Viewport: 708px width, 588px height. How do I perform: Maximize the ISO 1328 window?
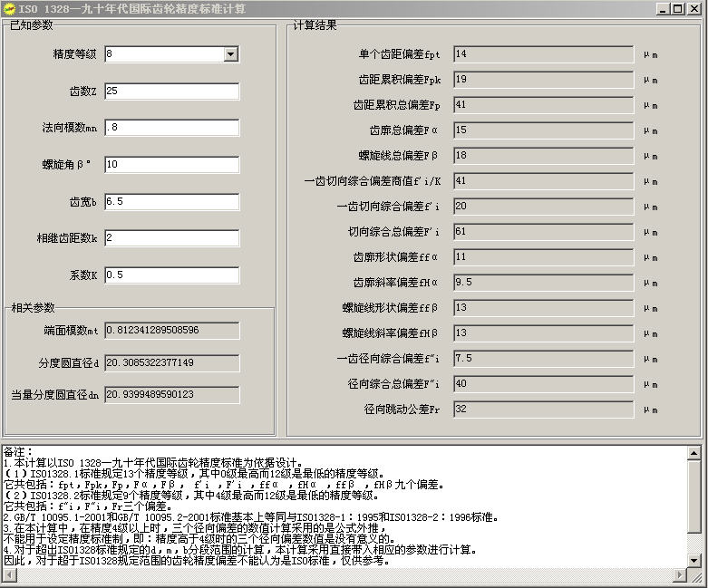coord(677,8)
